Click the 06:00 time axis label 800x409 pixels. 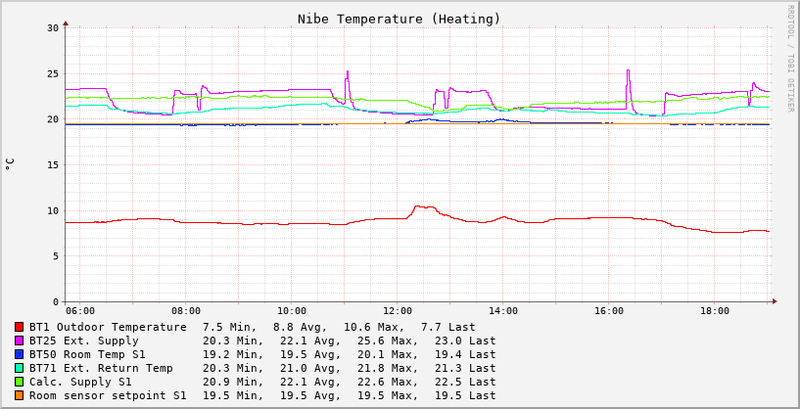coord(80,311)
